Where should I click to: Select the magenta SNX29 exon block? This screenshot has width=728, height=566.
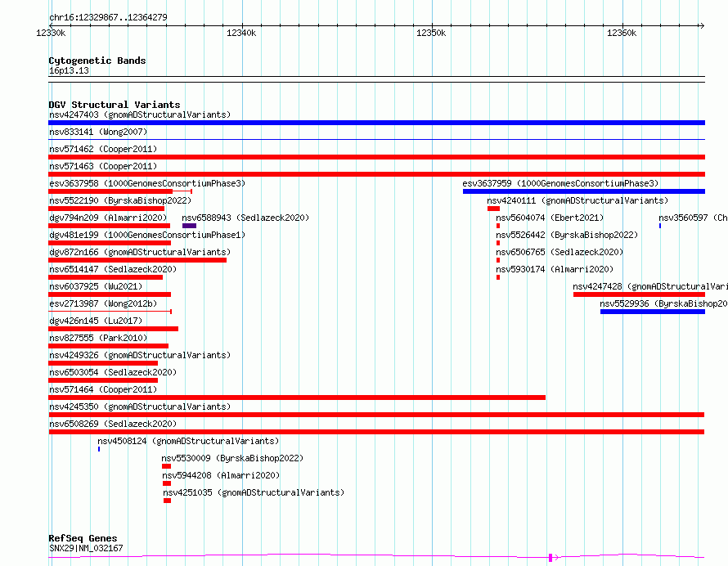coord(550,558)
